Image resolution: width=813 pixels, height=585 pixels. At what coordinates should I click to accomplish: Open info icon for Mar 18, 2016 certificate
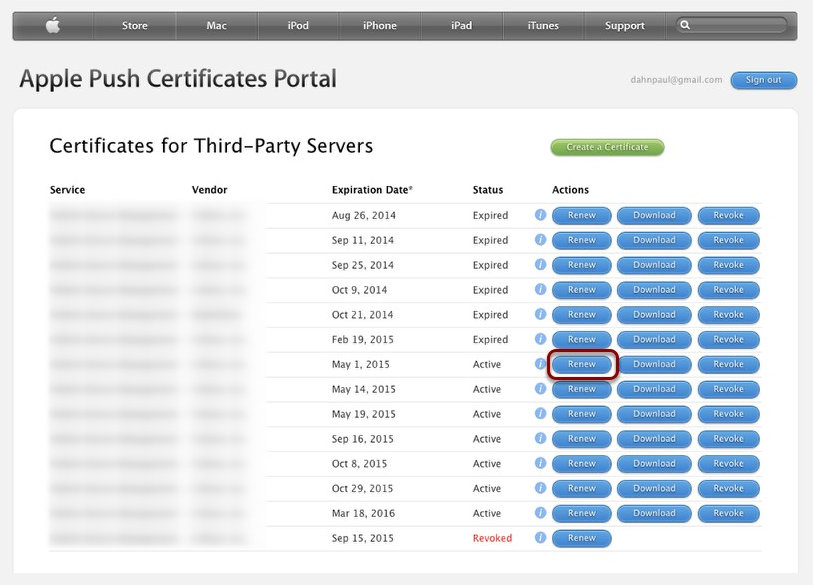click(x=540, y=513)
